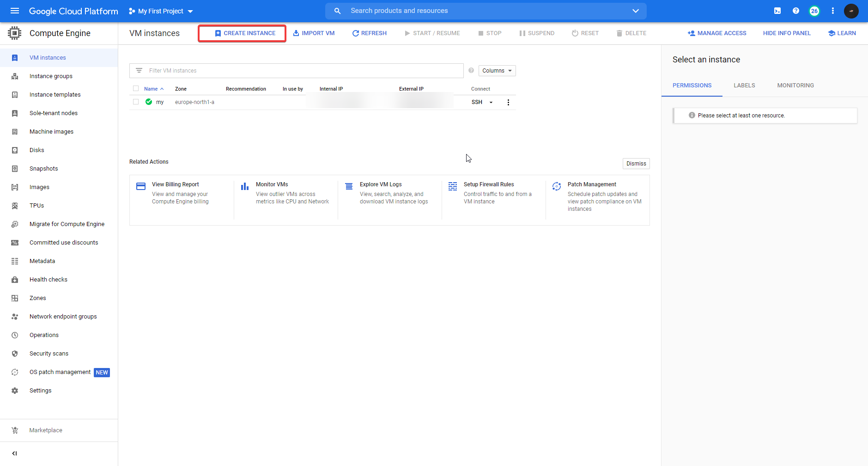The width and height of the screenshot is (868, 466).
Task: Switch to the Labels tab
Action: click(x=744, y=86)
